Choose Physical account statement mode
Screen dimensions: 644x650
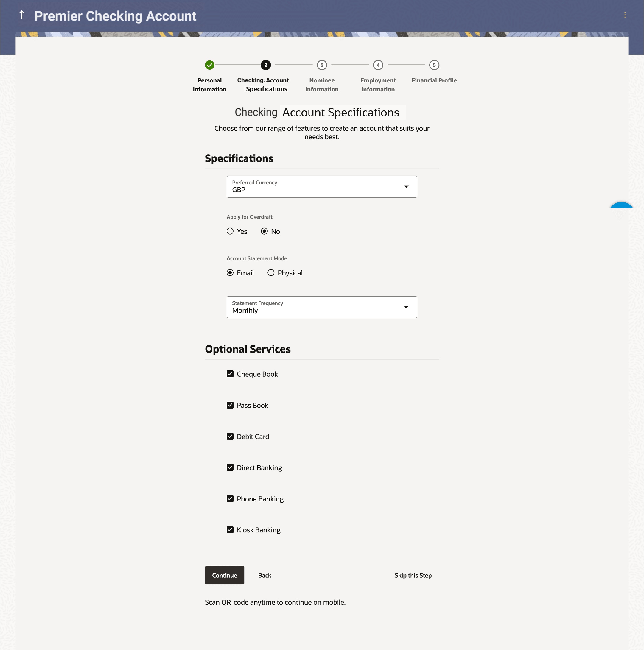(271, 273)
